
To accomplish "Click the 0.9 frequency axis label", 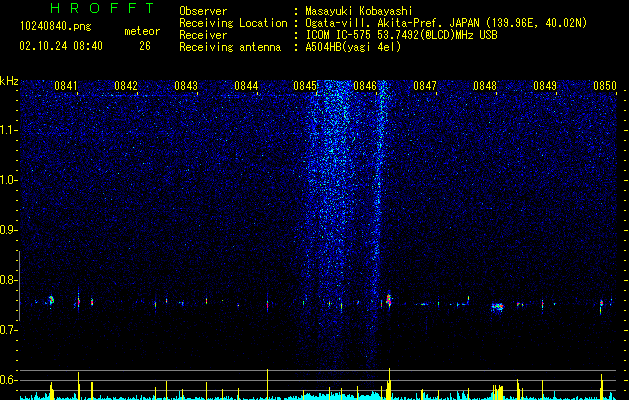I will [x=8, y=230].
